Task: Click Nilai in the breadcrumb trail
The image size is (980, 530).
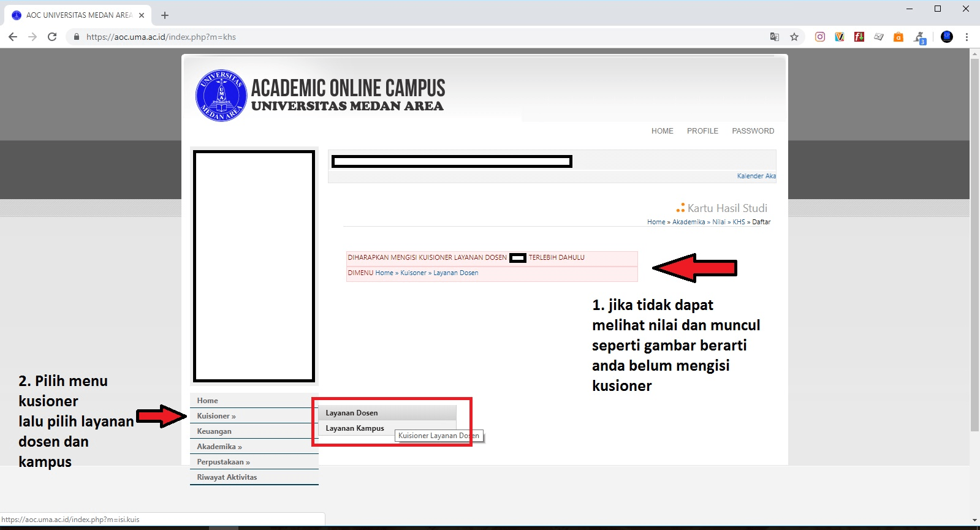Action: pyautogui.click(x=718, y=222)
